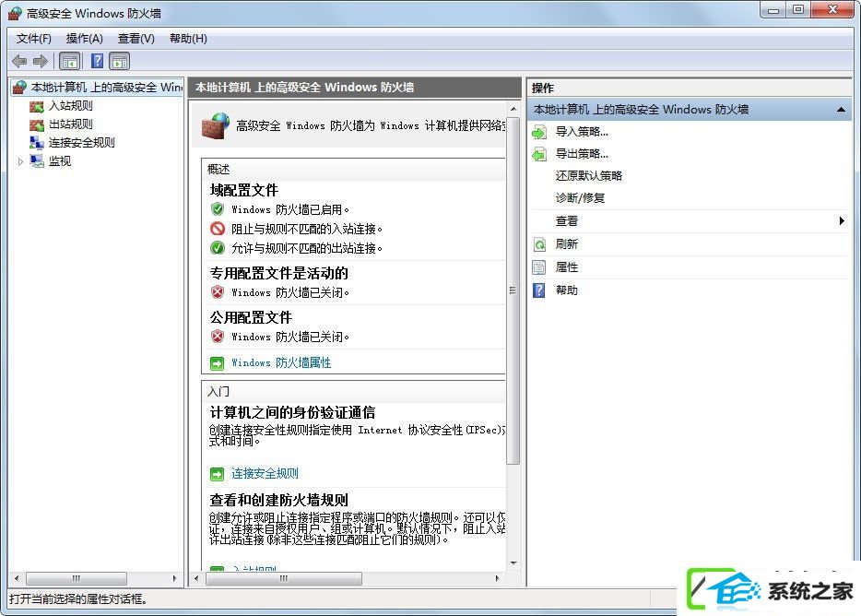Toggle the action pane toolbar icon

[119, 61]
